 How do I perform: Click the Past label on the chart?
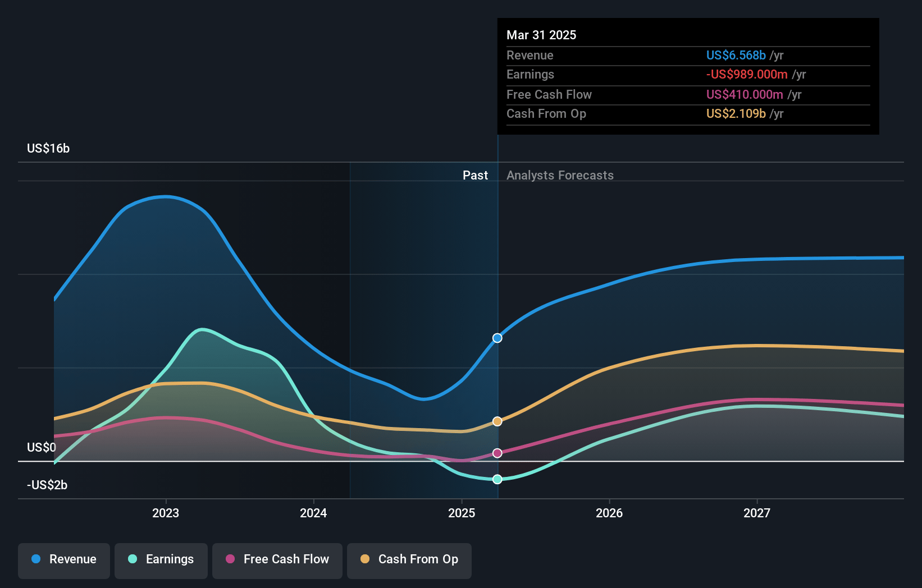coord(475,175)
